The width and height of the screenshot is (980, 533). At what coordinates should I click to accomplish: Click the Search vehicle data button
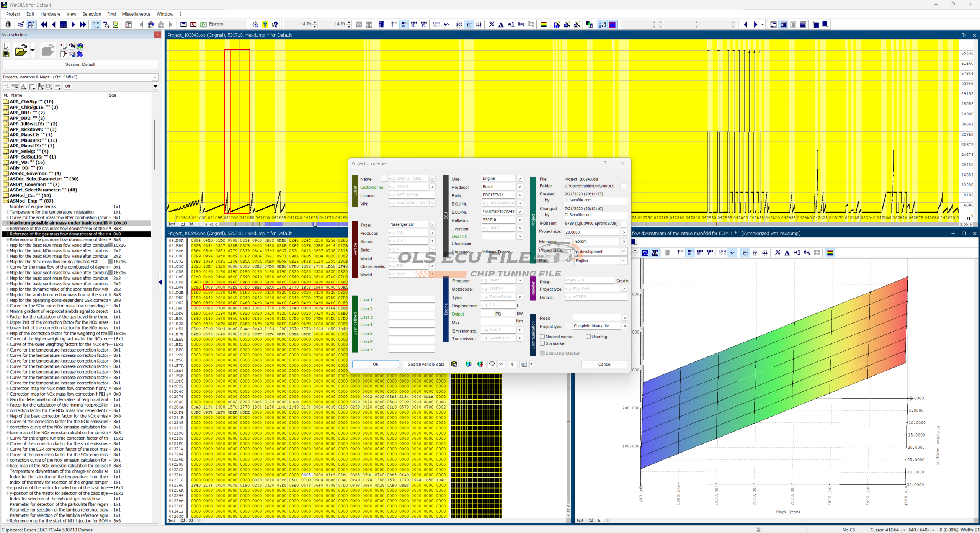[426, 364]
